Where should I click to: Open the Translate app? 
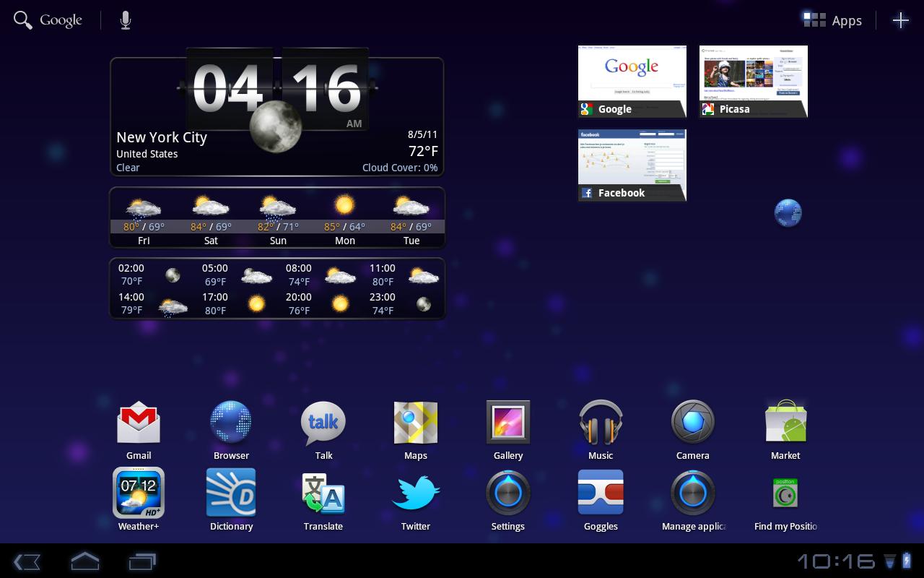click(x=323, y=500)
